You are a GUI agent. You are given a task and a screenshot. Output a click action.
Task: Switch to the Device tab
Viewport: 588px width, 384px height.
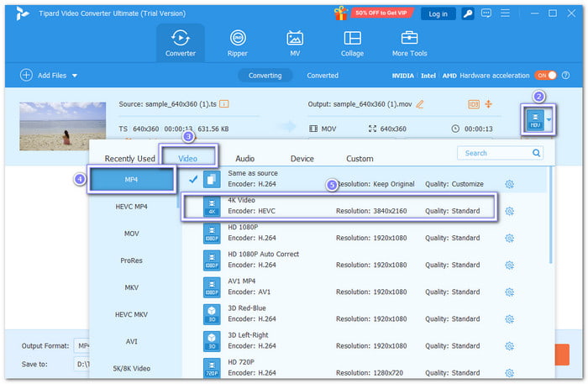302,158
